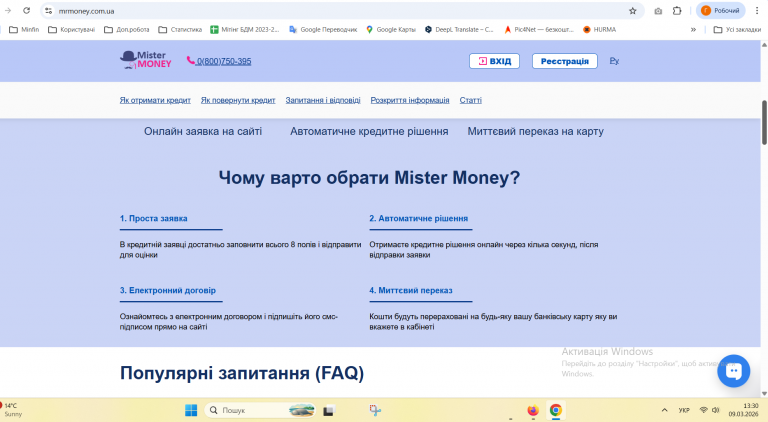Open the Google Карты bookmark
This screenshot has width=768, height=422.
point(391,29)
